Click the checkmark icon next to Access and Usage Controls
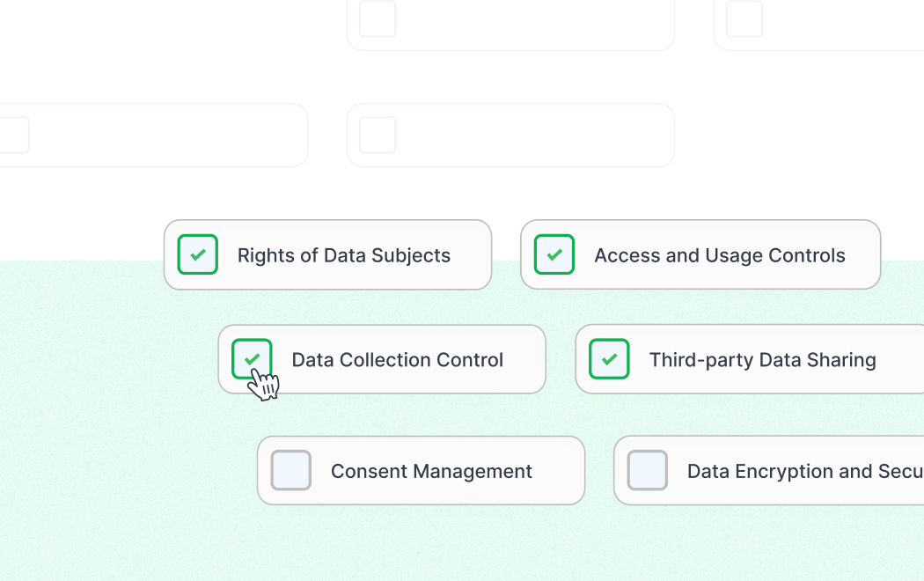924x581 pixels. tap(554, 254)
